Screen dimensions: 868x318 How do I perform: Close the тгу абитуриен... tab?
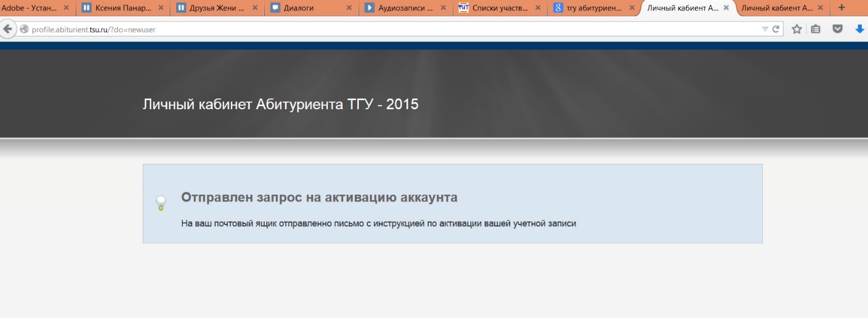point(632,8)
